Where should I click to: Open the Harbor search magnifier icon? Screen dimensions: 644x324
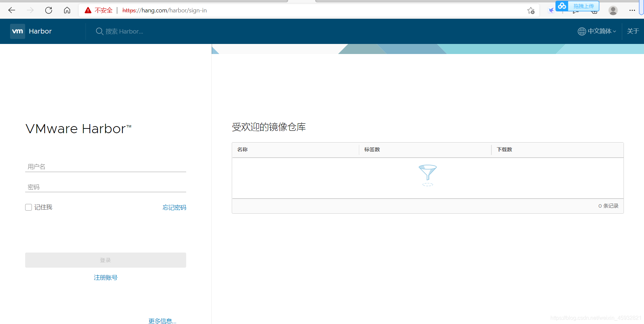99,31
